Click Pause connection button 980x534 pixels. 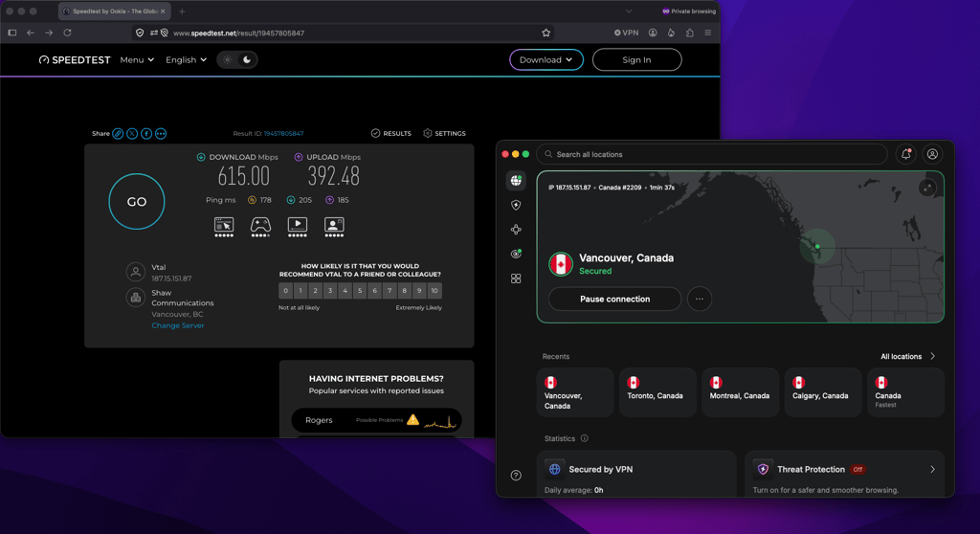[x=615, y=299]
